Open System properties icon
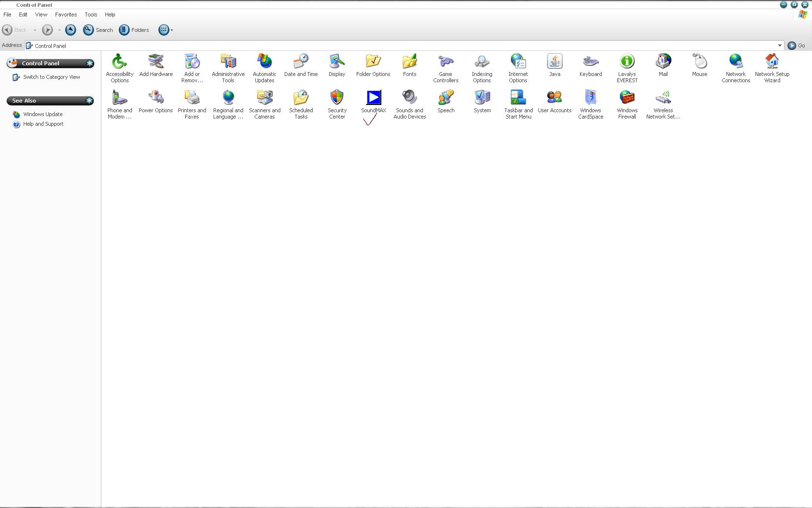 pos(482,98)
